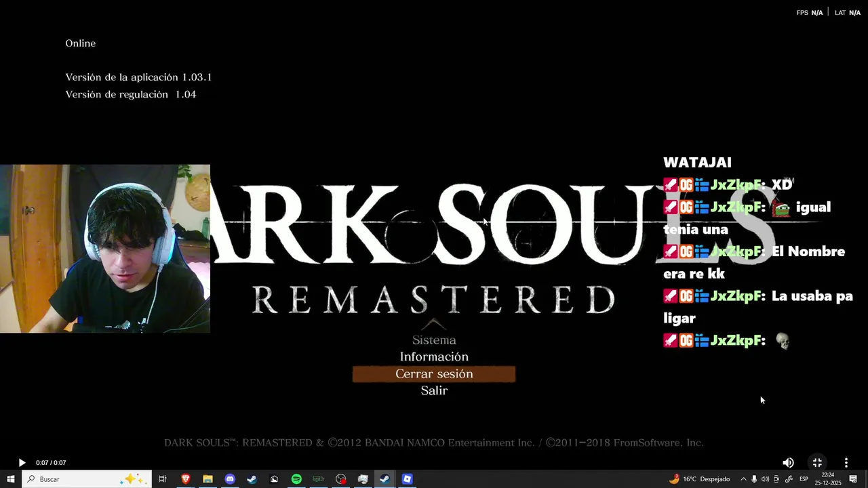Screen dimensions: 868x488
Task: Click the 'Versión de la aplicación 1.03.1' text
Action: (138, 77)
